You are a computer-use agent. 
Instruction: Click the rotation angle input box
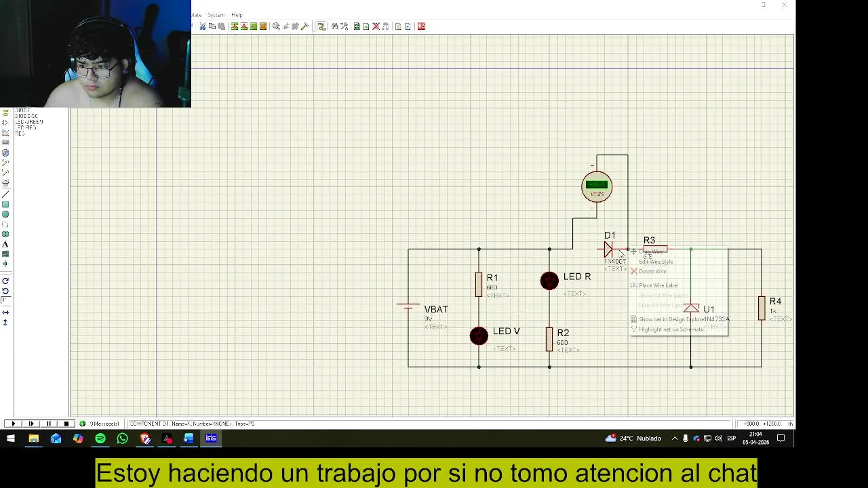pyautogui.click(x=6, y=301)
